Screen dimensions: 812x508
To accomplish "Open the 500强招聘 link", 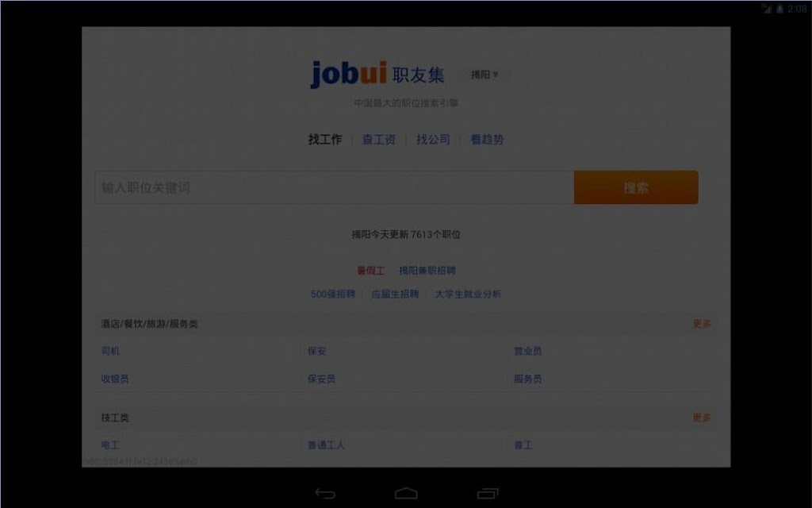I will [x=333, y=294].
